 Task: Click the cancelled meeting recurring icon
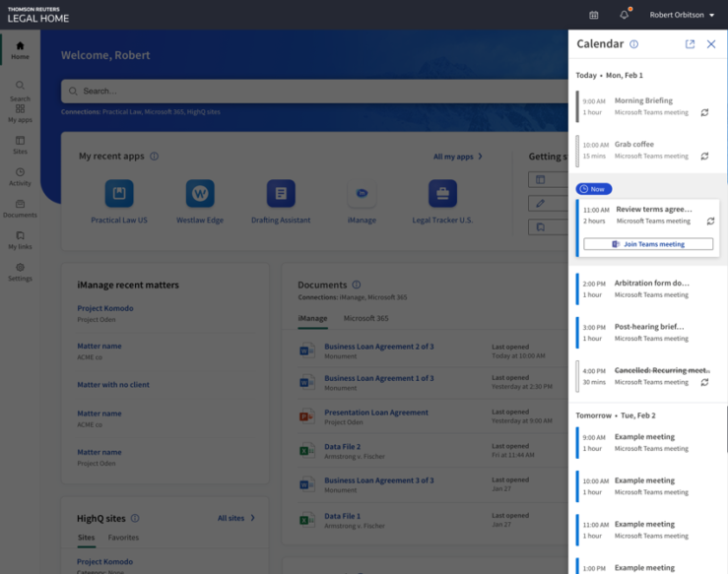pos(704,382)
